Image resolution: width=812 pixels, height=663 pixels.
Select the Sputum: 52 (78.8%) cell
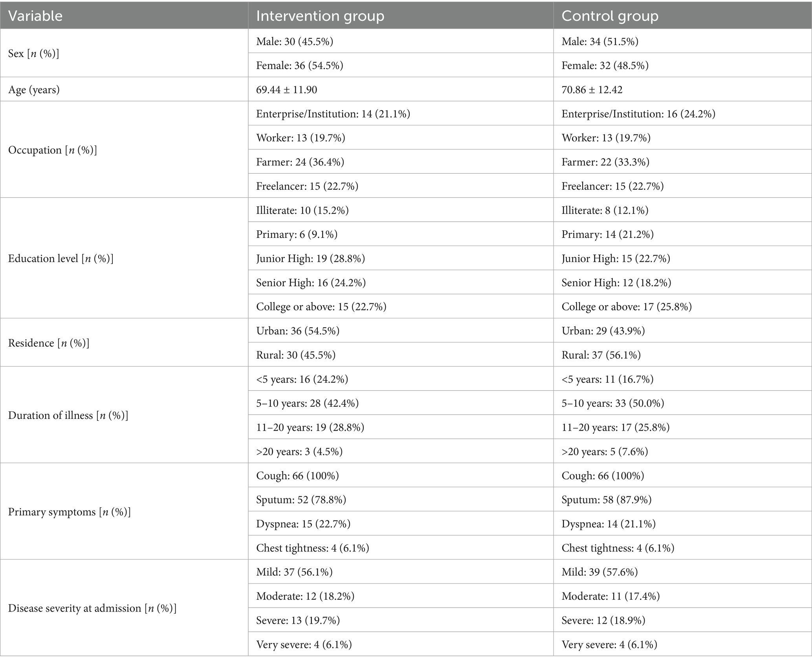pyautogui.click(x=301, y=500)
